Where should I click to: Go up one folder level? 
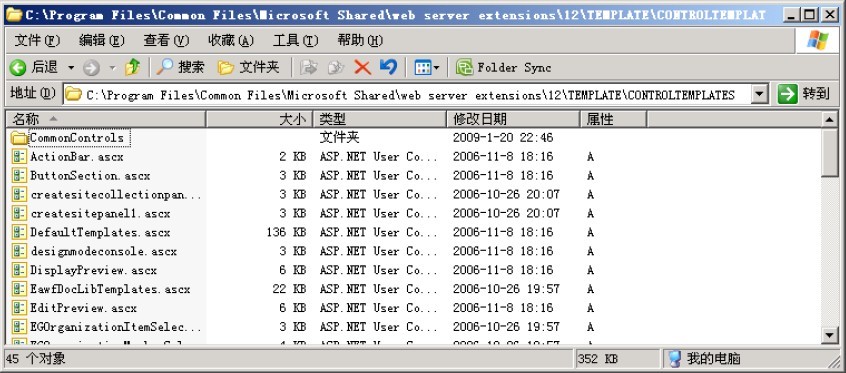point(132,67)
